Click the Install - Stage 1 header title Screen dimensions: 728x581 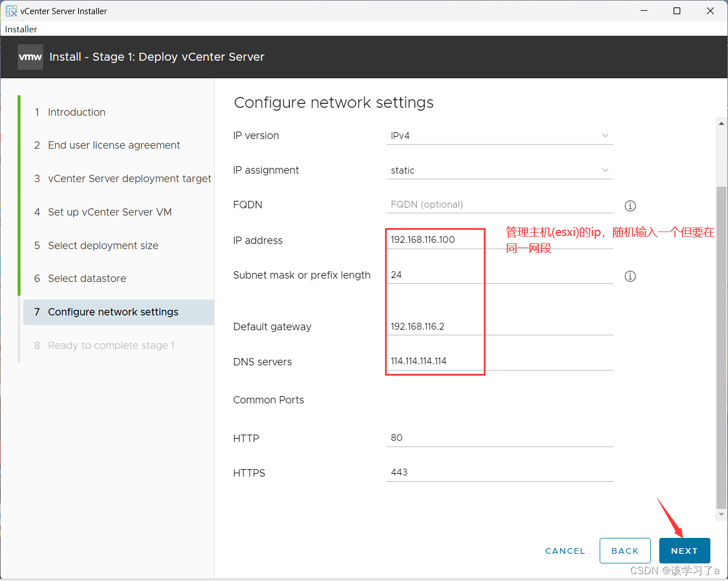(x=157, y=57)
